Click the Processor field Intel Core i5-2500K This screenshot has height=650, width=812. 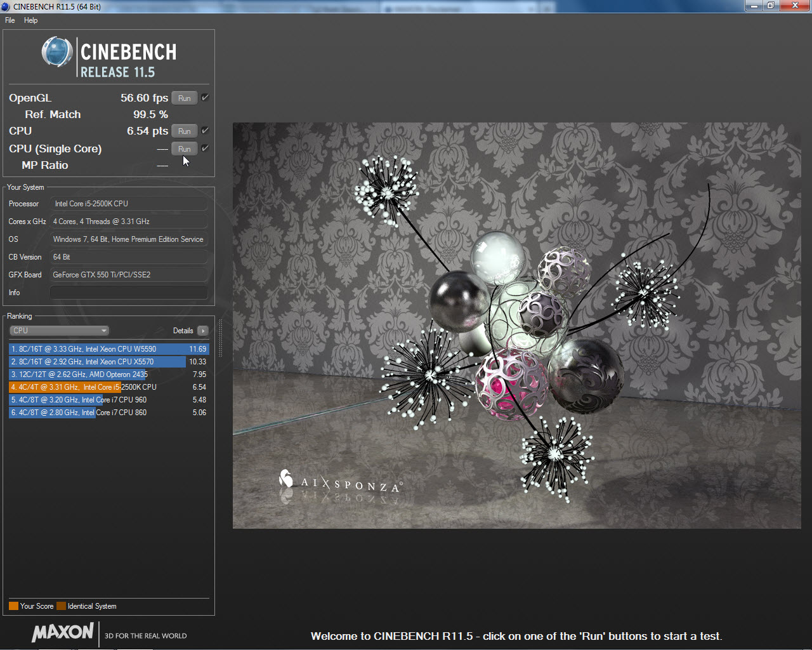coord(129,204)
